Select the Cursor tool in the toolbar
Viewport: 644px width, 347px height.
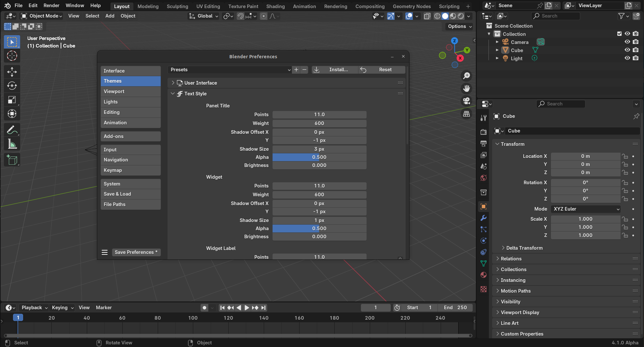12,56
